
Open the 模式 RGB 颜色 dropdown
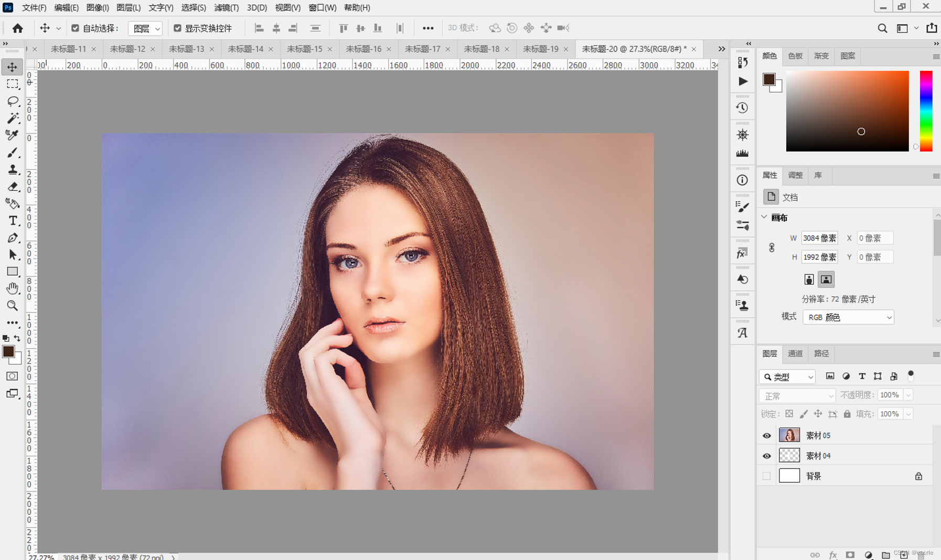pos(848,317)
